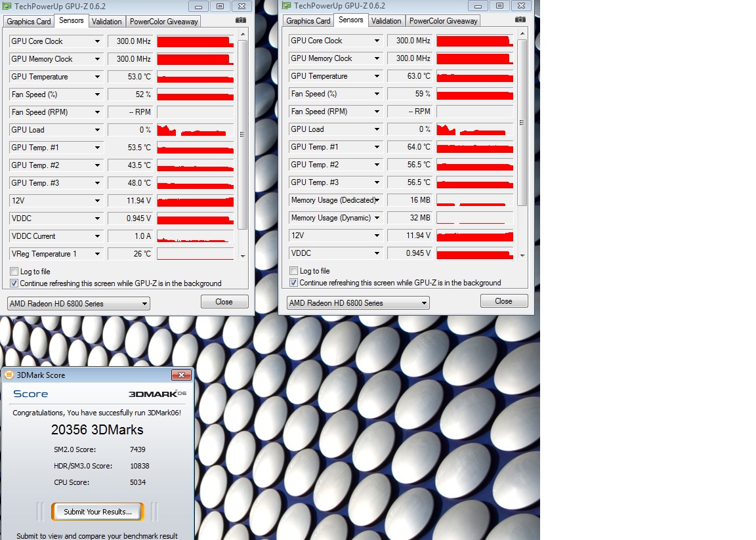This screenshot has height=540, width=756.
Task: Enable Log to file in right GPU-Z window
Action: click(x=293, y=270)
